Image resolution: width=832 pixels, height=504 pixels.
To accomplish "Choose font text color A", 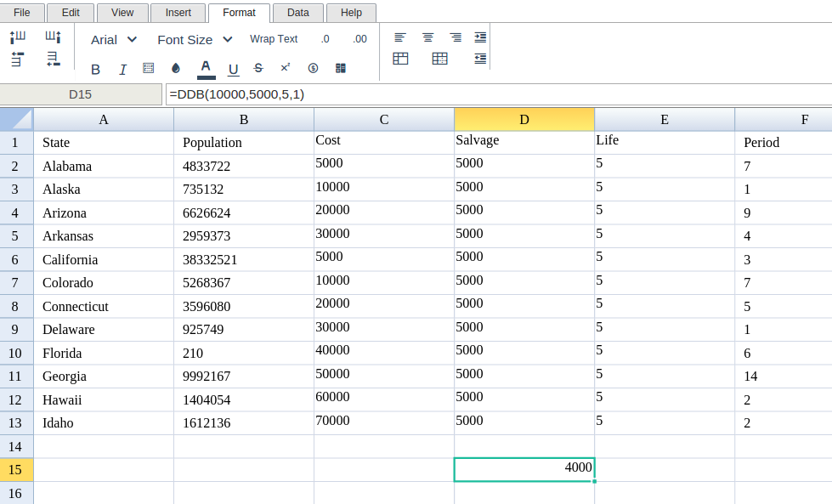I will [x=206, y=69].
